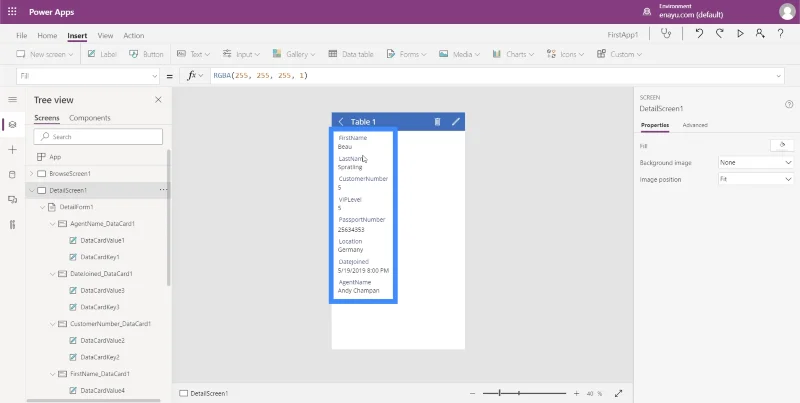Image resolution: width=800 pixels, height=403 pixels.
Task: Click the back arrow beside Table 1
Action: (341, 121)
